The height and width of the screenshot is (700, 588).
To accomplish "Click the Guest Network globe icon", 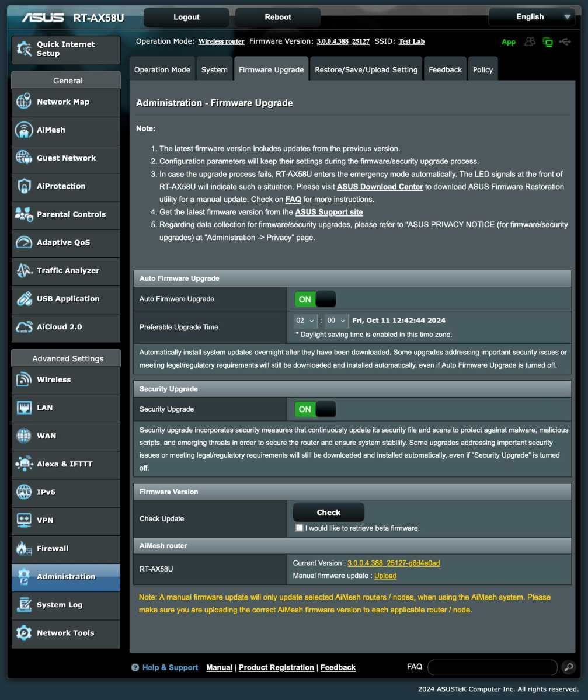I will click(24, 158).
